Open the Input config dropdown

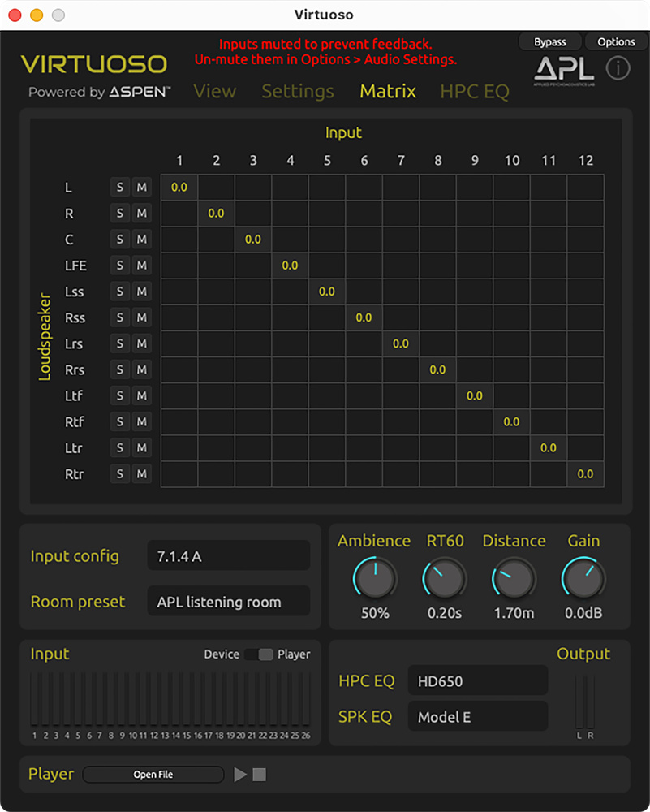coord(228,556)
